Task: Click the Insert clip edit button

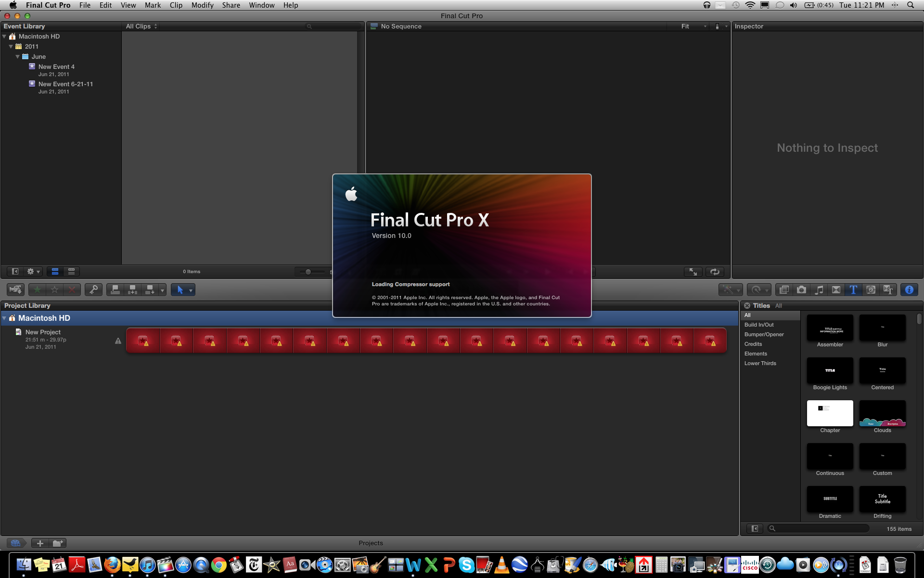Action: [x=132, y=289]
